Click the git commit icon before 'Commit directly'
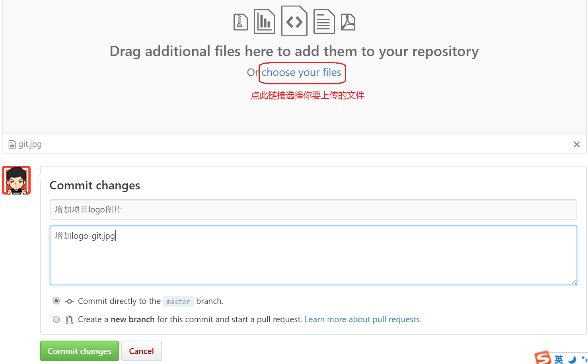Viewport: 588px width, 364px height. pos(70,301)
